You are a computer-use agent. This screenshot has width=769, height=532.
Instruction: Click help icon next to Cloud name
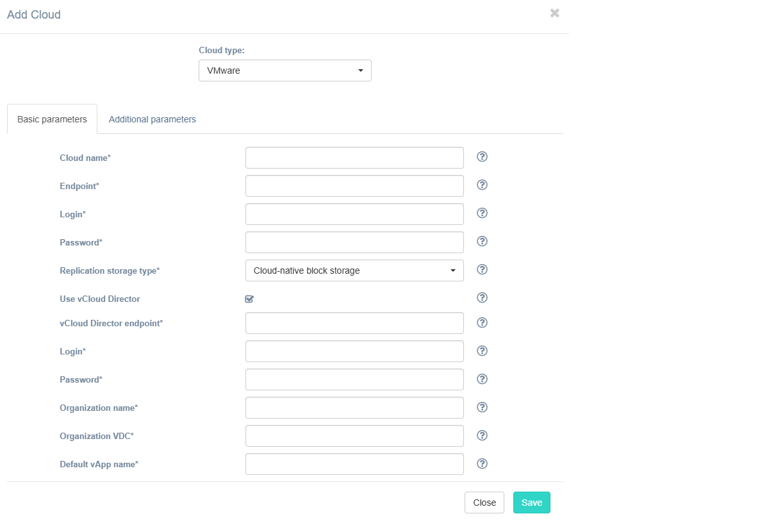tap(483, 157)
